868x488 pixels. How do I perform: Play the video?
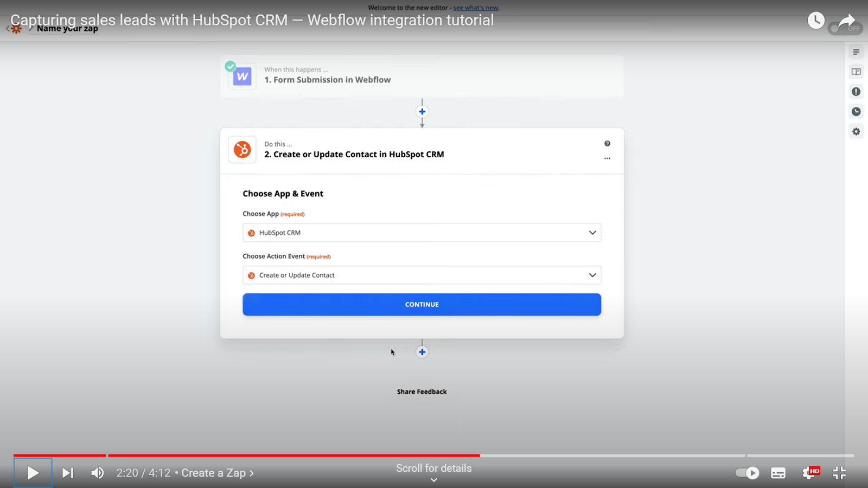tap(33, 473)
